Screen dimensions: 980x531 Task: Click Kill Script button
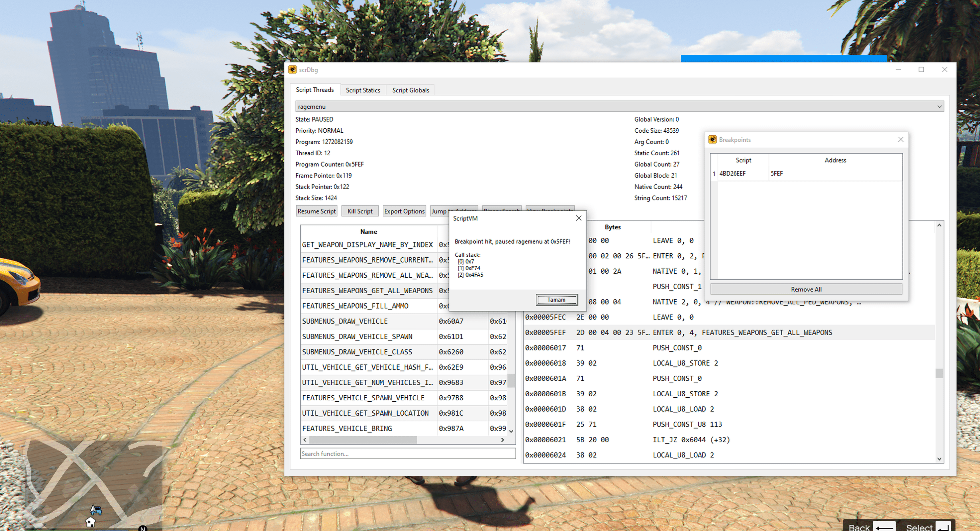point(359,211)
